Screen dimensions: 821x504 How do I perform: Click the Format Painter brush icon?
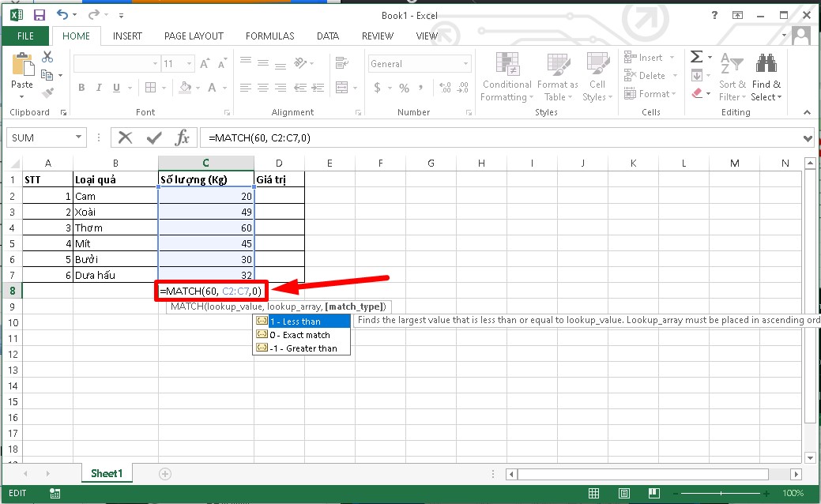47,93
